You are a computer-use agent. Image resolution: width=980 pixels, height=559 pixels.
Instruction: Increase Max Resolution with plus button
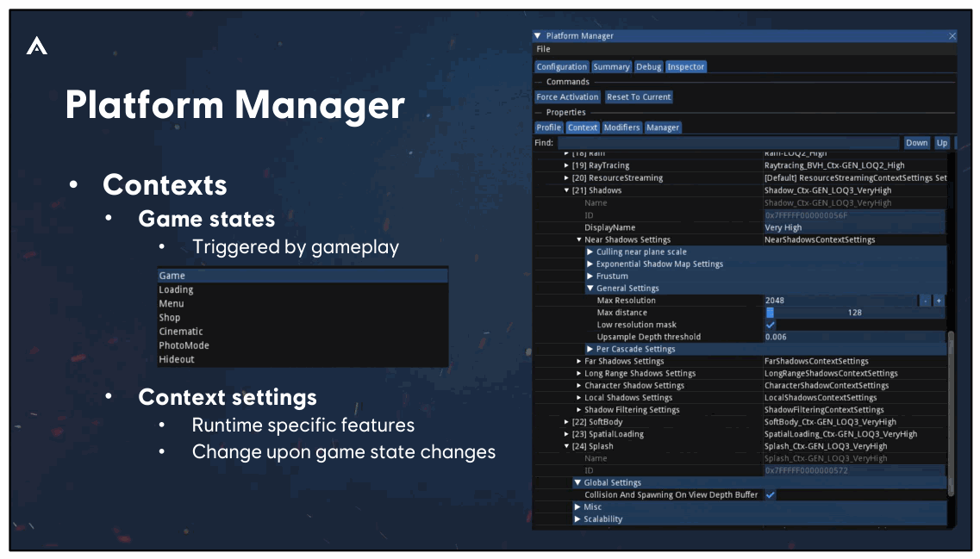click(x=938, y=301)
